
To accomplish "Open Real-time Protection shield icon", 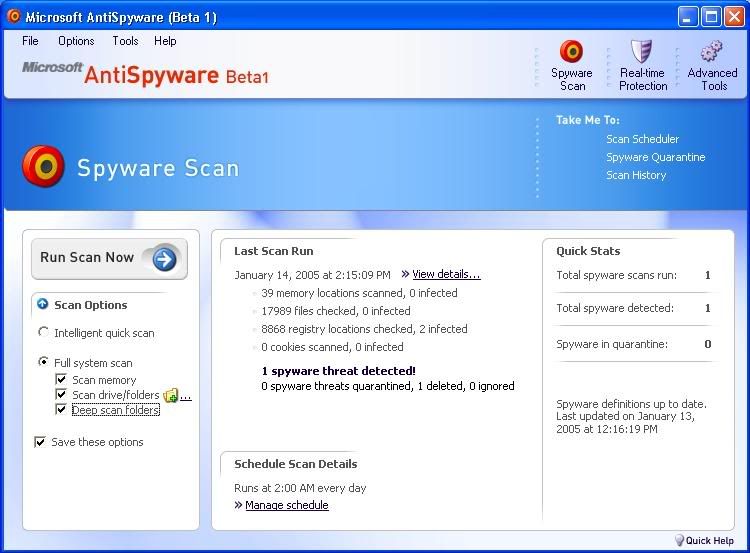I will click(641, 51).
